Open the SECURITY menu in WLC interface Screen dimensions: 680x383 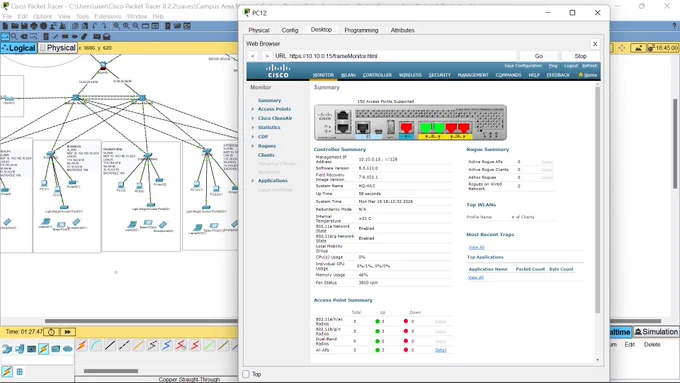click(x=440, y=75)
